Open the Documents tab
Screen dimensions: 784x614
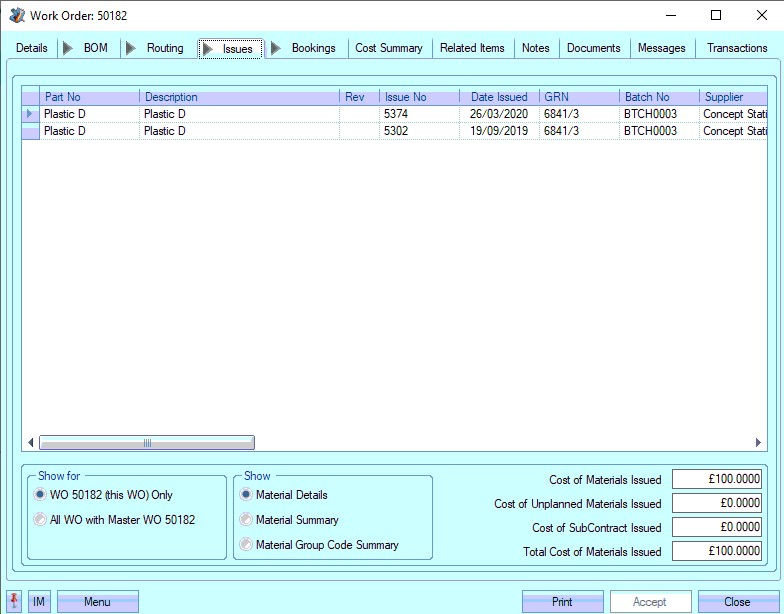pyautogui.click(x=593, y=48)
